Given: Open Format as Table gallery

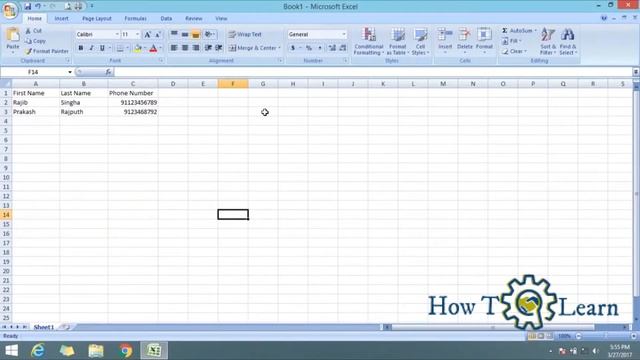Looking at the screenshot, I should click(x=397, y=42).
